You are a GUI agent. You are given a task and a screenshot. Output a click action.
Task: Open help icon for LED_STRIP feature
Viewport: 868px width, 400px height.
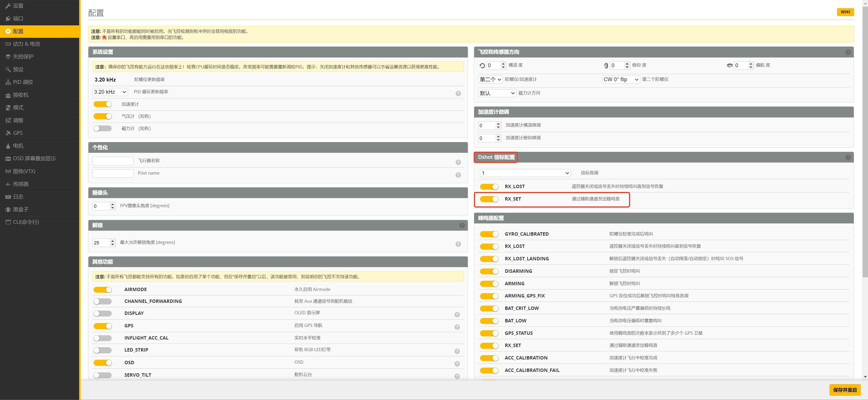click(x=457, y=351)
